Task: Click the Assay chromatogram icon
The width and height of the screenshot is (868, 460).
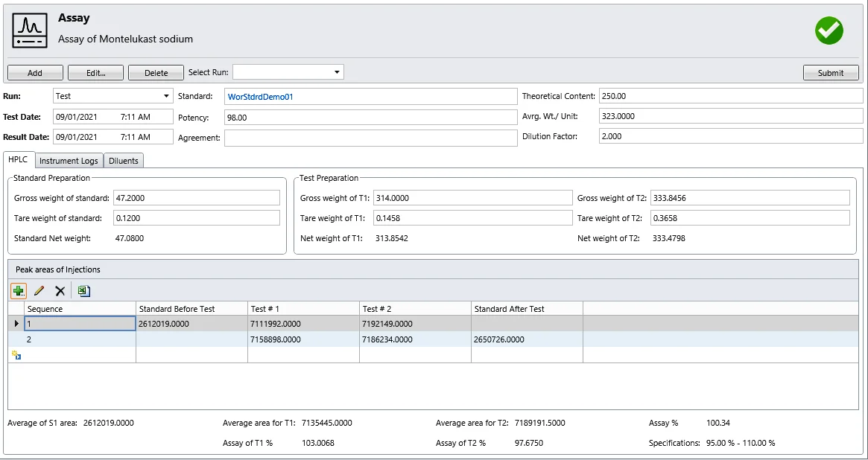Action: 30,31
